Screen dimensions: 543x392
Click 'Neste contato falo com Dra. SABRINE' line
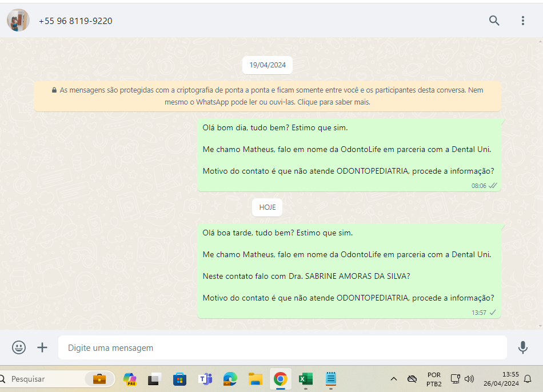[x=306, y=277]
